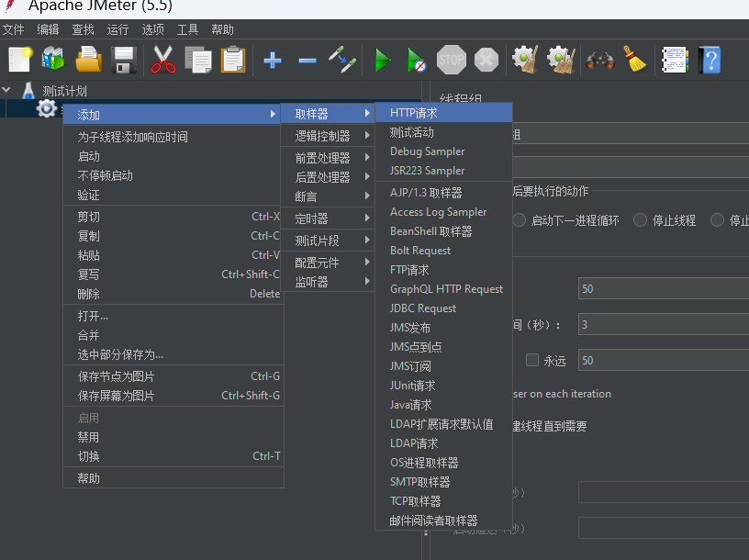Select the 启动下一进程循环 radio button

click(520, 220)
